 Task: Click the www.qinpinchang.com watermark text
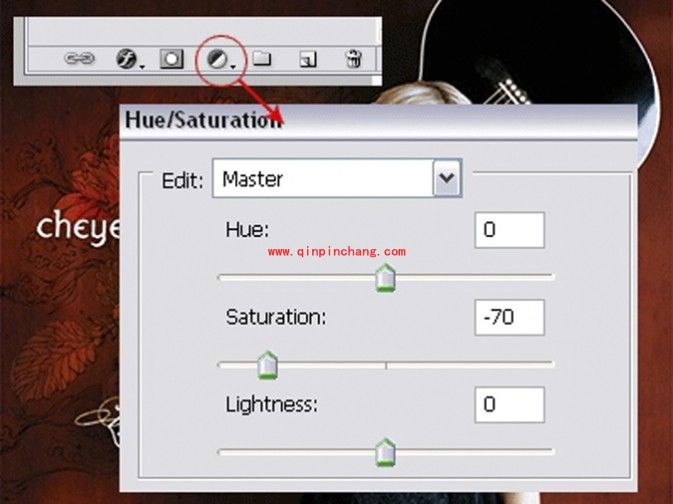[337, 252]
